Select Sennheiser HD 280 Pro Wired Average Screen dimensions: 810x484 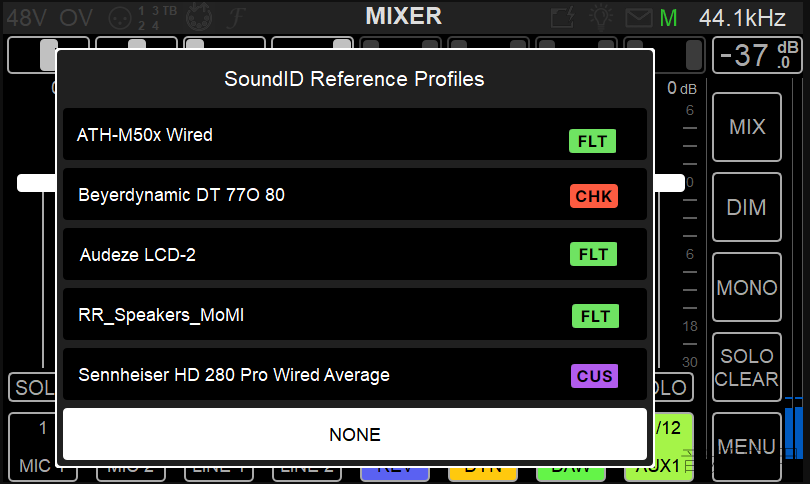click(x=355, y=374)
